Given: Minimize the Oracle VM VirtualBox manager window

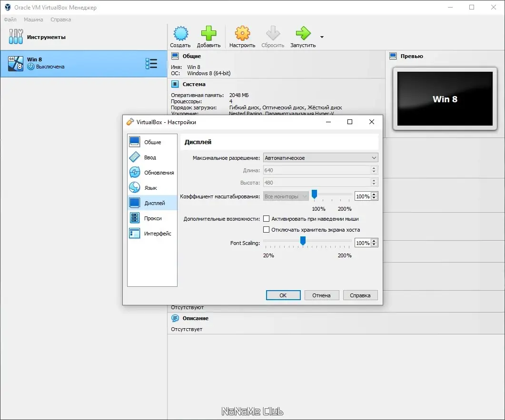Looking at the screenshot, I should [x=450, y=7].
